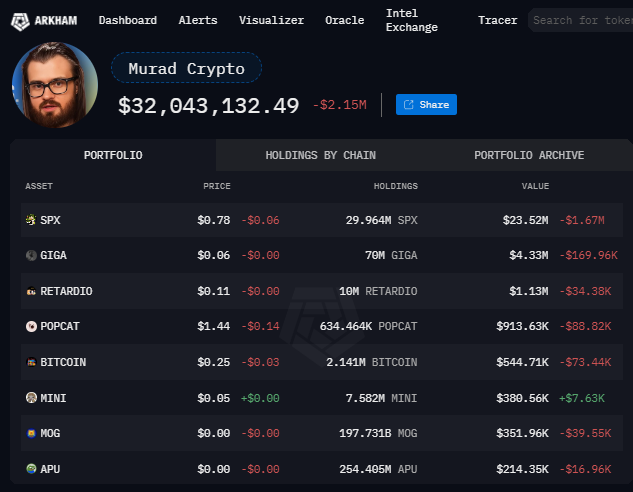Click the -$73.44K BITCOIN value change

point(585,362)
